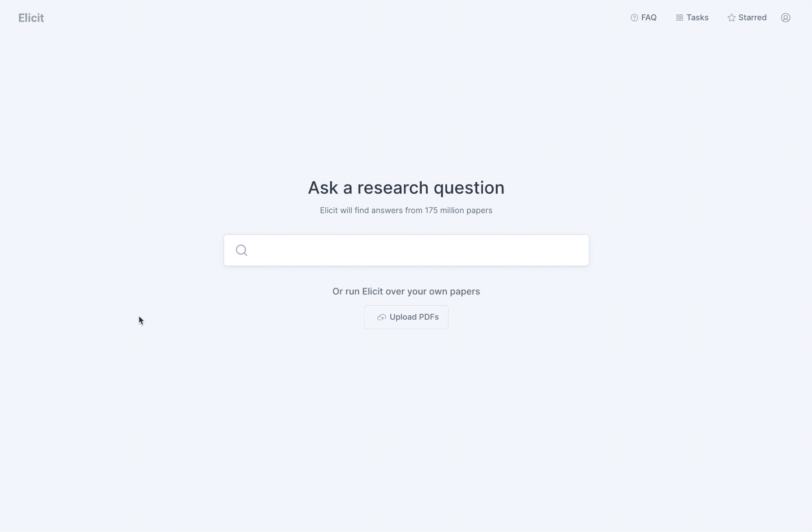Click the Starred star icon
Image resolution: width=812 pixels, height=532 pixels.
pyautogui.click(x=731, y=18)
